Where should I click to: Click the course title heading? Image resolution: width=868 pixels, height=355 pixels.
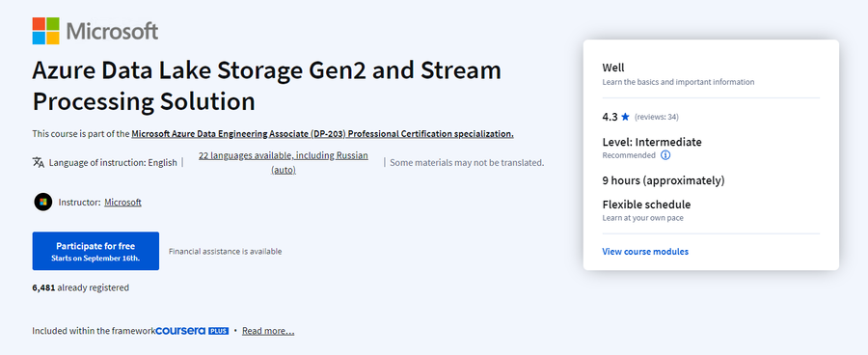click(x=267, y=86)
